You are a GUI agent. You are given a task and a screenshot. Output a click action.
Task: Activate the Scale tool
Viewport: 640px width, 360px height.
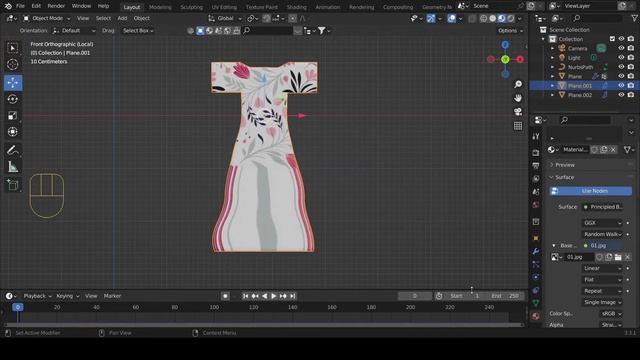tap(13, 116)
